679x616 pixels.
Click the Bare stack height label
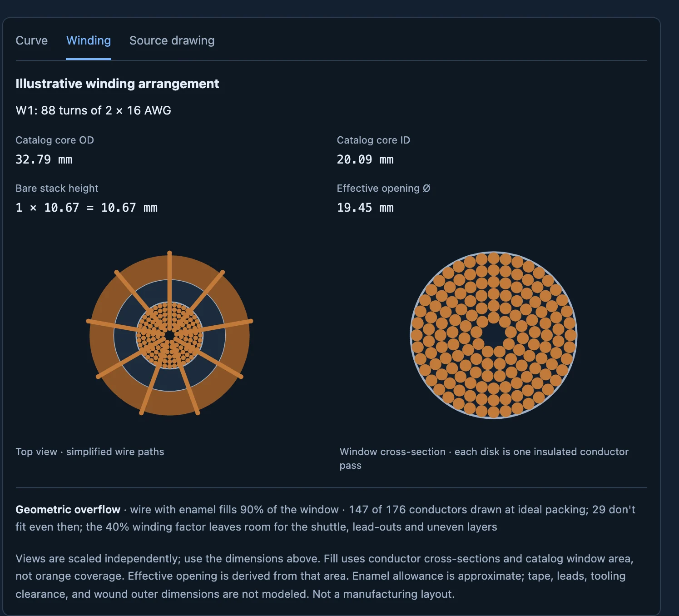pos(57,188)
